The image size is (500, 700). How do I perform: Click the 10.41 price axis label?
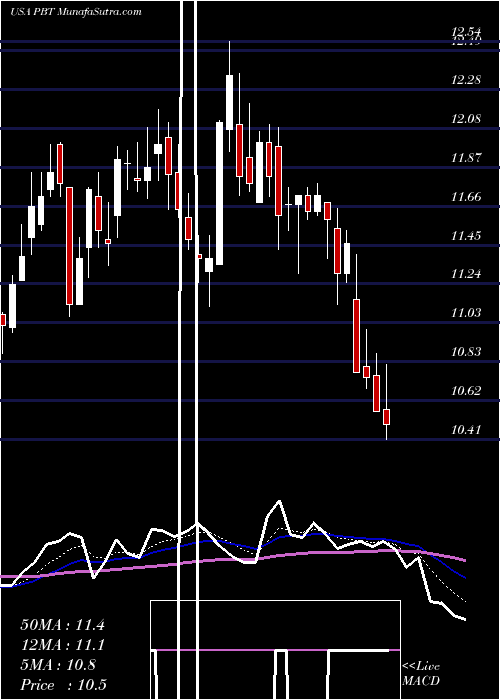466,430
